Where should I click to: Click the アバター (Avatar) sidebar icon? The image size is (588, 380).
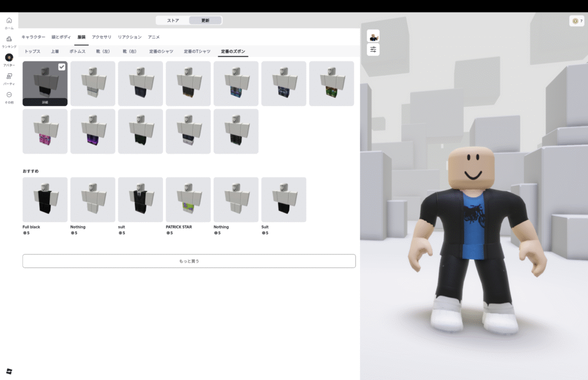pos(9,59)
